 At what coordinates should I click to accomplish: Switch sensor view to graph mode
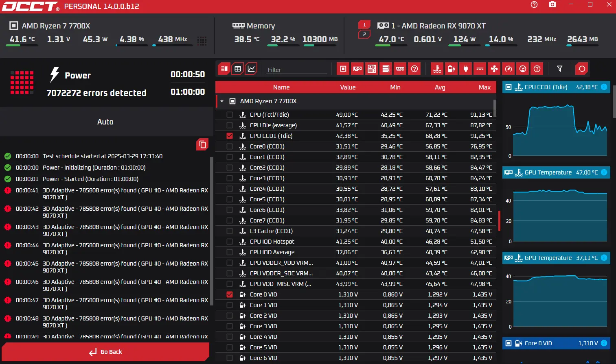(252, 69)
